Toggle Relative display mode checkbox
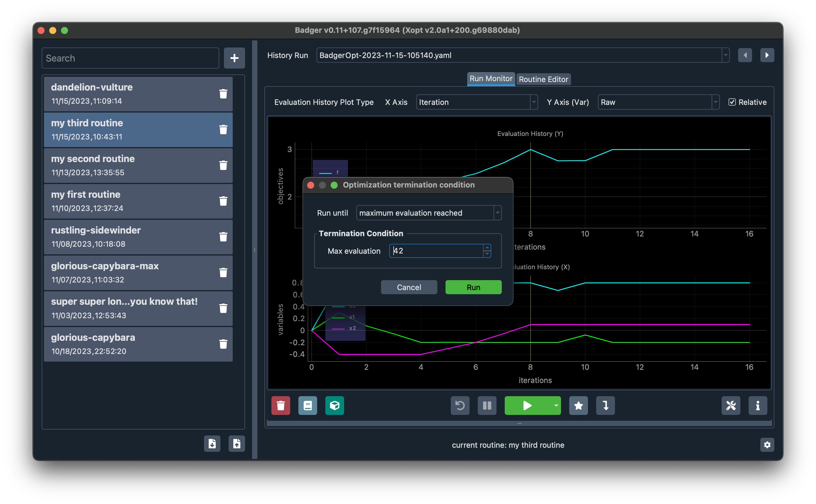Screen dimensions: 816x504 pyautogui.click(x=732, y=102)
